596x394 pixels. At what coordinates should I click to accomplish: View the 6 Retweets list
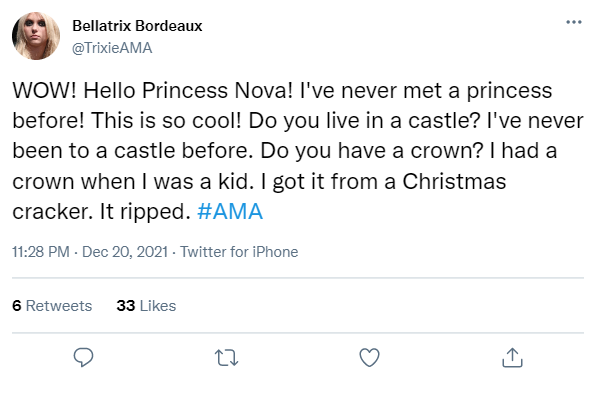coord(52,305)
